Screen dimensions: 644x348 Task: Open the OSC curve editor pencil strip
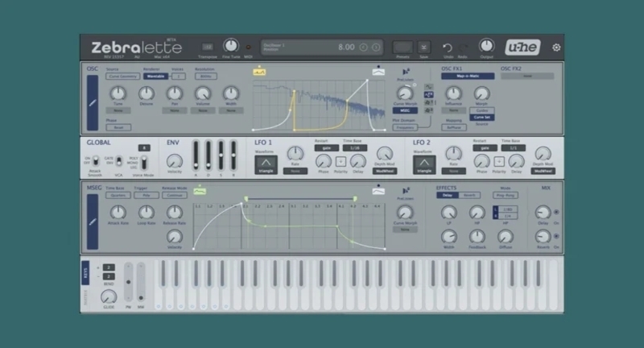(x=93, y=103)
